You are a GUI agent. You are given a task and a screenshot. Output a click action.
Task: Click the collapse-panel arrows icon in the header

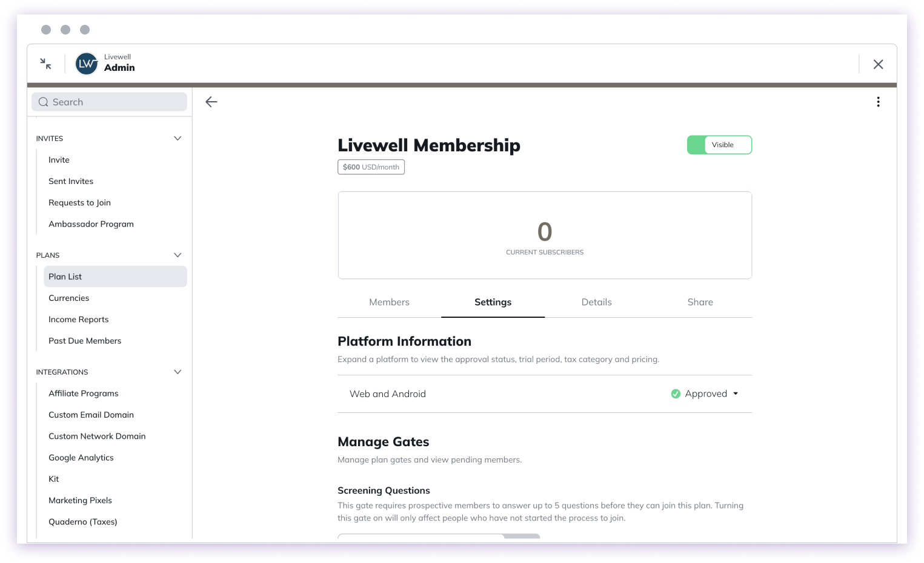45,63
